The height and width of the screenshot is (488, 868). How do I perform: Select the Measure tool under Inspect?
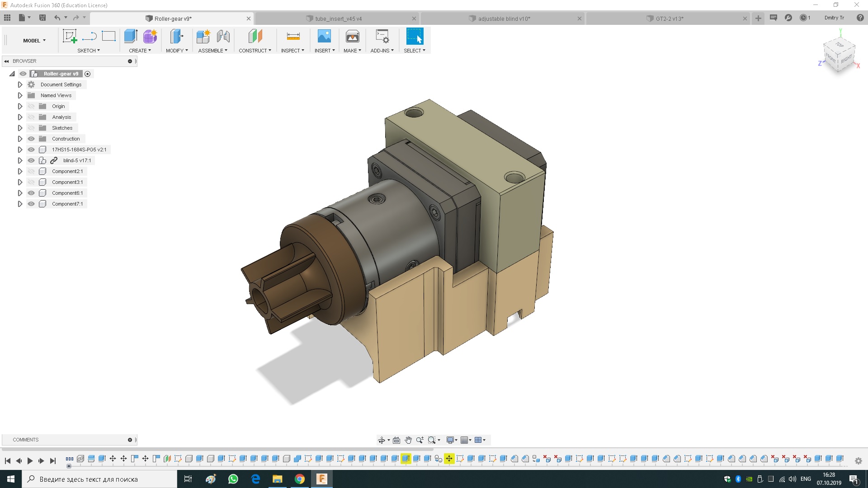pyautogui.click(x=292, y=36)
